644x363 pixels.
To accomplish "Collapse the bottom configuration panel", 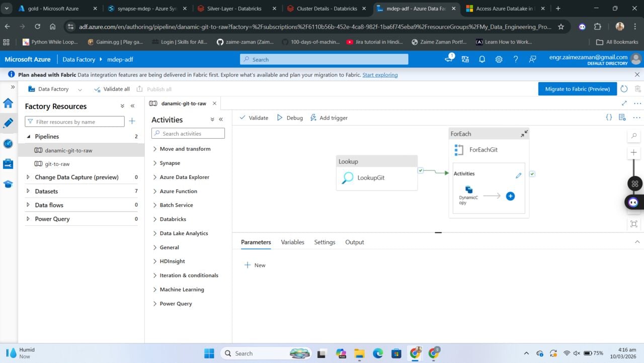I will pyautogui.click(x=637, y=242).
